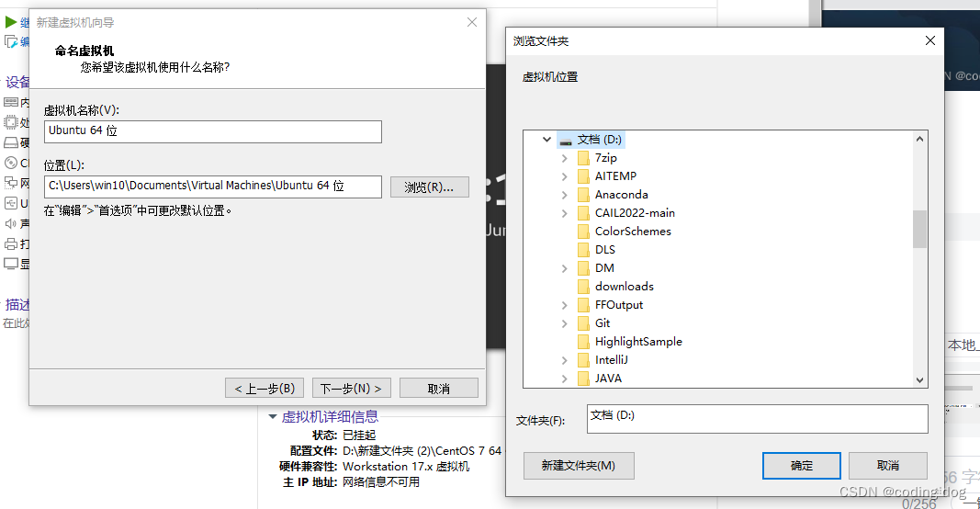Click the folder icon next to JAVA
Image resolution: width=980 pixels, height=509 pixels.
click(x=583, y=378)
